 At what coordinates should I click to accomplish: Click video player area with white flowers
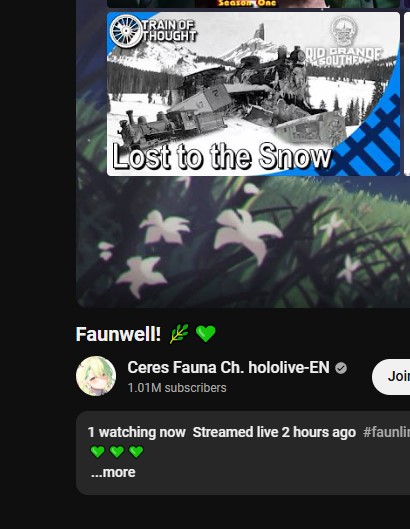(x=243, y=241)
